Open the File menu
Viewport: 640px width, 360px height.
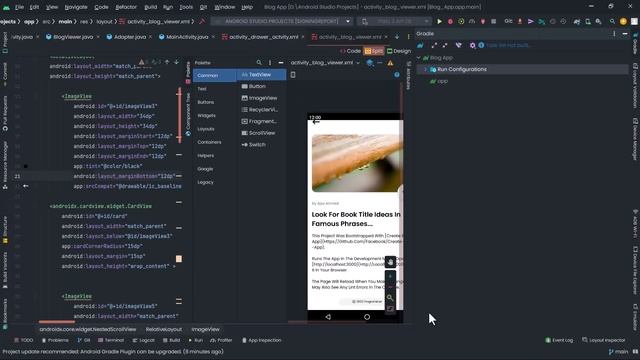coord(19,7)
